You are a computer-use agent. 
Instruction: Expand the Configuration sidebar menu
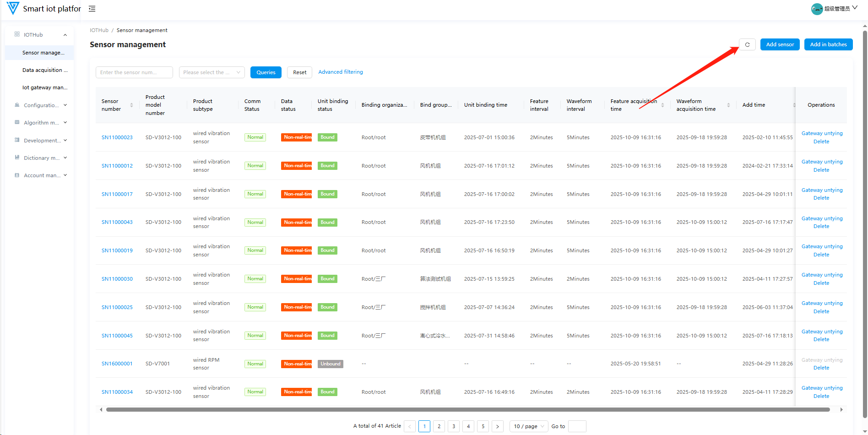pyautogui.click(x=41, y=105)
